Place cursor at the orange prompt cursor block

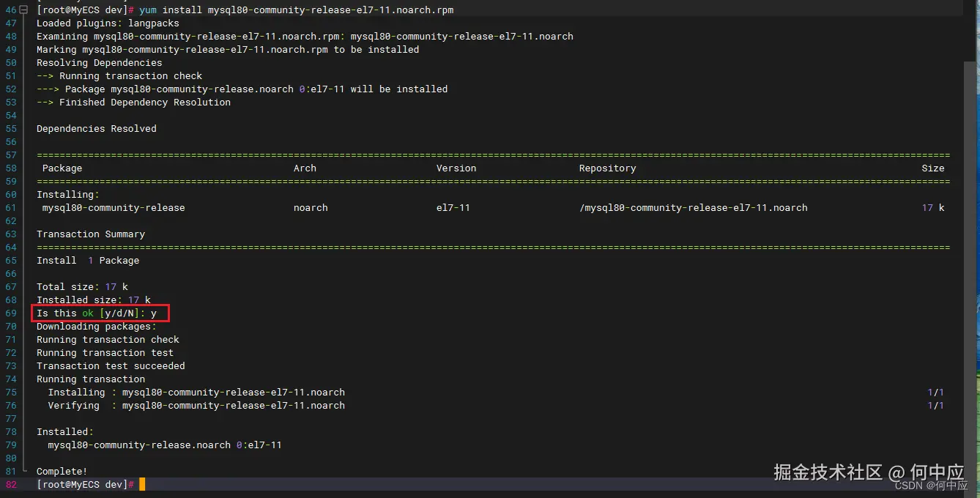point(142,484)
